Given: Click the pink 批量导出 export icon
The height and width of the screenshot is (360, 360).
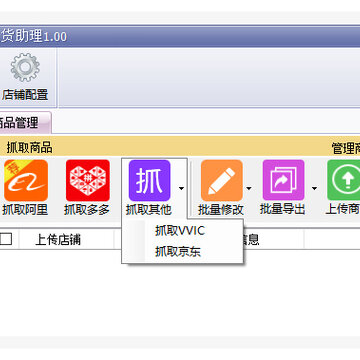Looking at the screenshot, I should pos(283,180).
